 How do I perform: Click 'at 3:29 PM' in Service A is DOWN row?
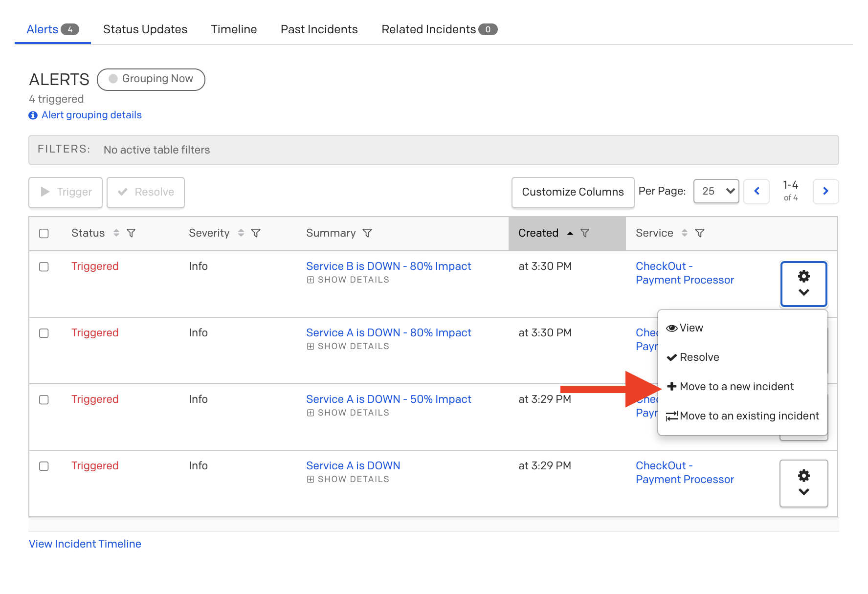tap(545, 465)
